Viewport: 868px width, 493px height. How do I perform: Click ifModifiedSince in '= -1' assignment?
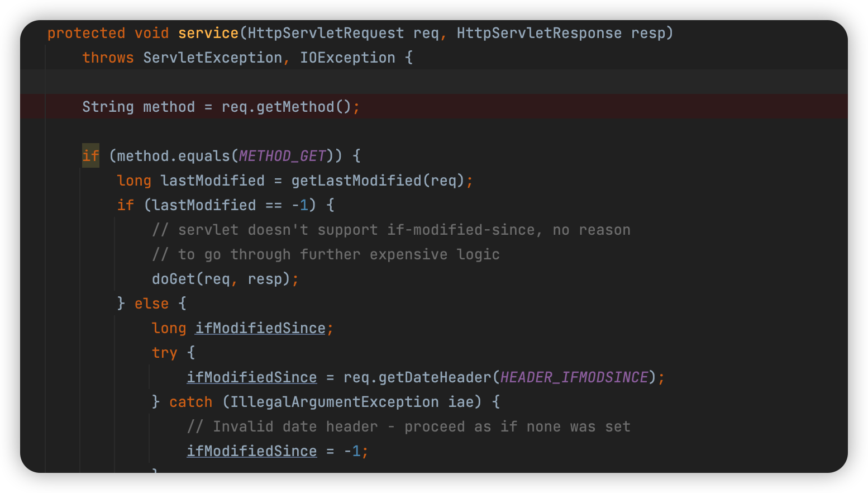[x=252, y=451]
